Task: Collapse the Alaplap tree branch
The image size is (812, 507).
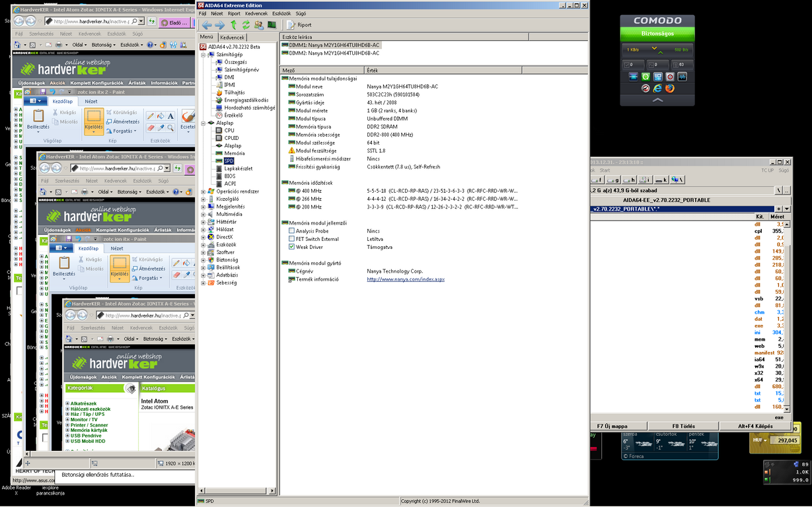Action: pyautogui.click(x=203, y=123)
